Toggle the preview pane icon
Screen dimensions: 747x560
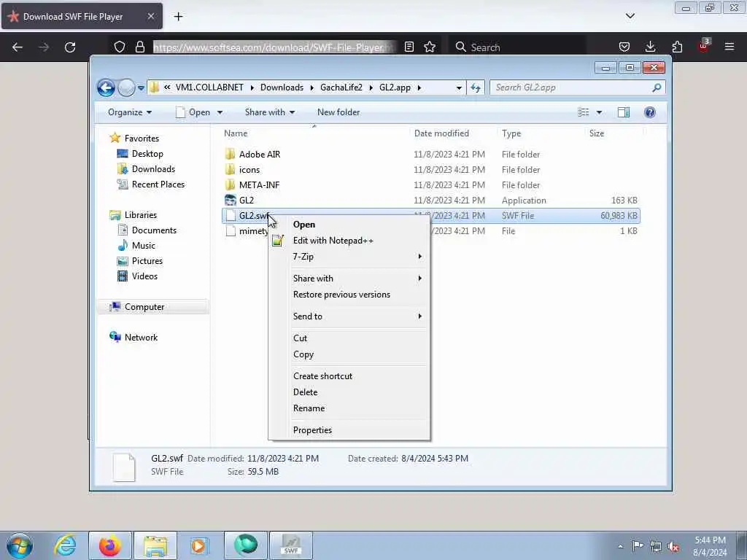click(623, 112)
